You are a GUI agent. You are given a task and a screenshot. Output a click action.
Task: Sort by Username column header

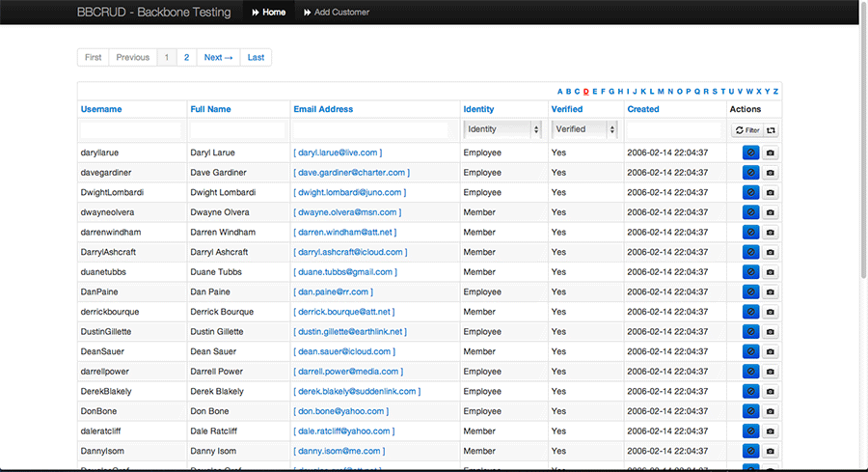[101, 109]
